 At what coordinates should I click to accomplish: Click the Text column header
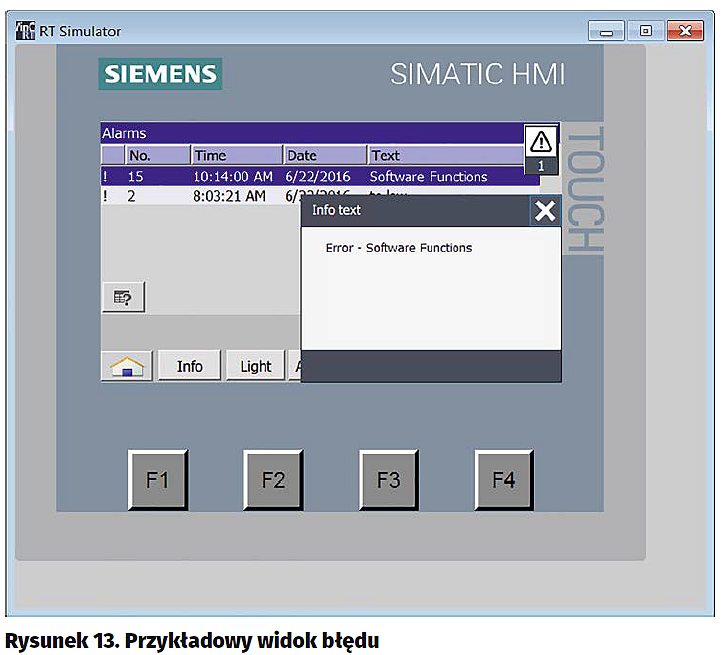tap(445, 155)
